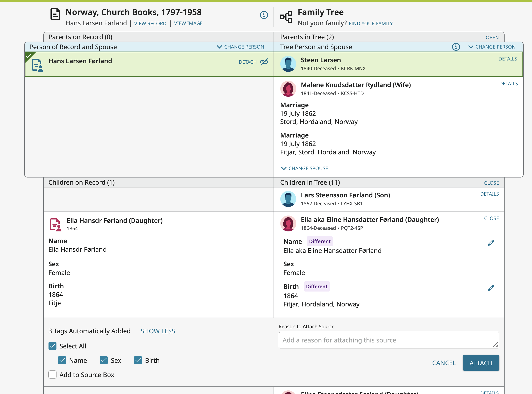Toggle the Birth tag checkbox
532x394 pixels.
138,360
